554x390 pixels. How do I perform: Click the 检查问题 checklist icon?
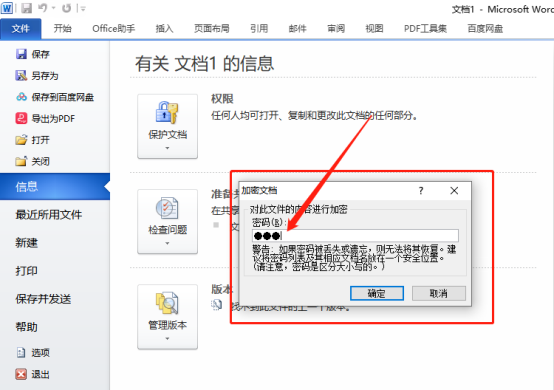coord(167,208)
